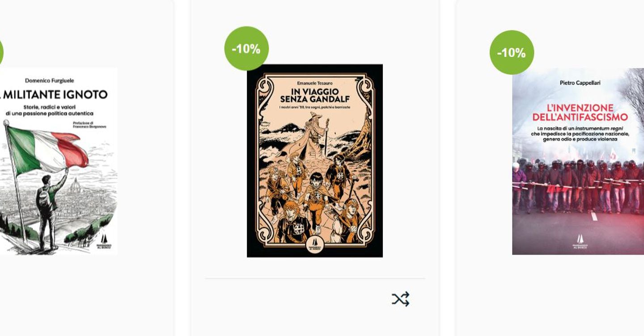The height and width of the screenshot is (336, 644).
Task: Click publisher logo on Militante Ignoto cover
Action: 104,241
